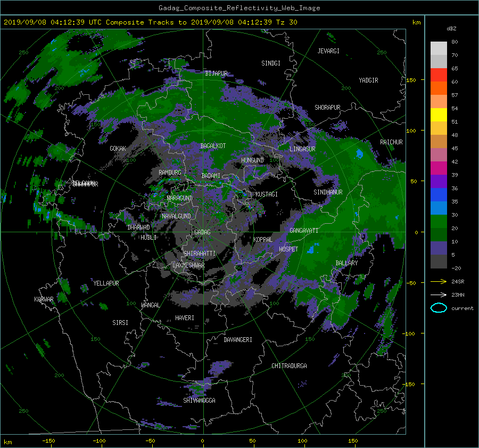Click the KARWAR city label
The image size is (479, 448).
point(44,299)
